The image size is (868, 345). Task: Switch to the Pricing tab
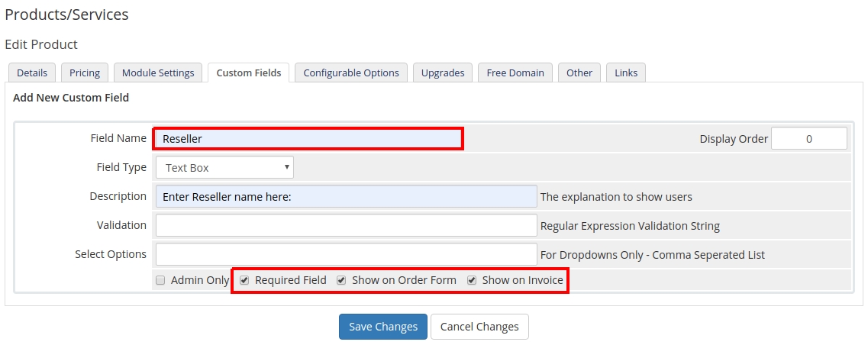click(x=85, y=73)
